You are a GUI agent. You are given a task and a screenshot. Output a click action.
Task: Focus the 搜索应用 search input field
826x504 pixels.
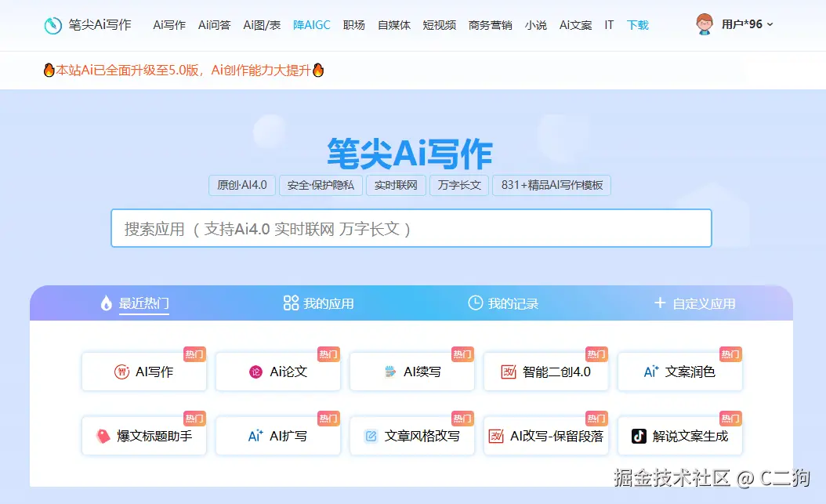(411, 228)
